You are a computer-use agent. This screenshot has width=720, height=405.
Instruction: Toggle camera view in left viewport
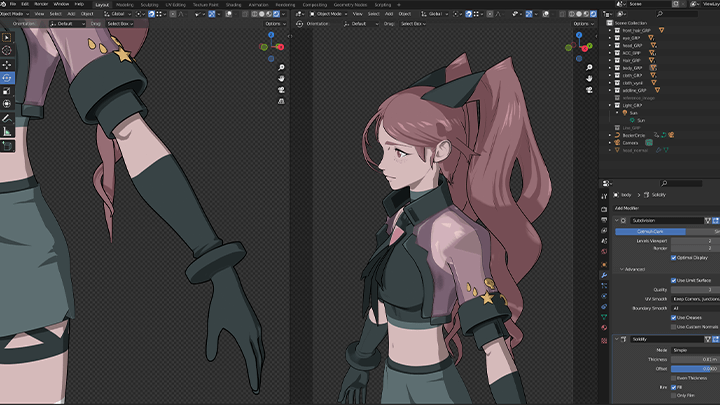tap(281, 90)
